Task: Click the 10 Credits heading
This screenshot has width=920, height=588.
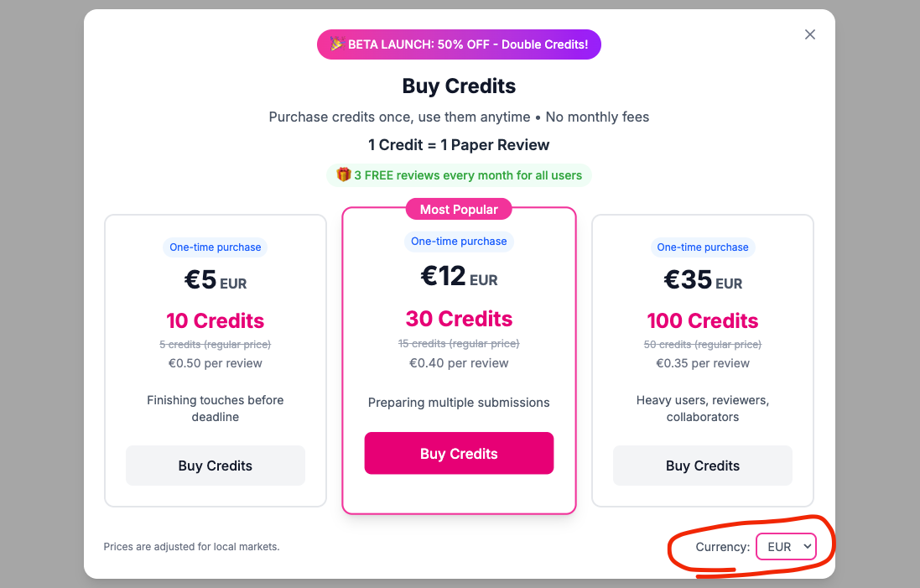Action: 216,320
